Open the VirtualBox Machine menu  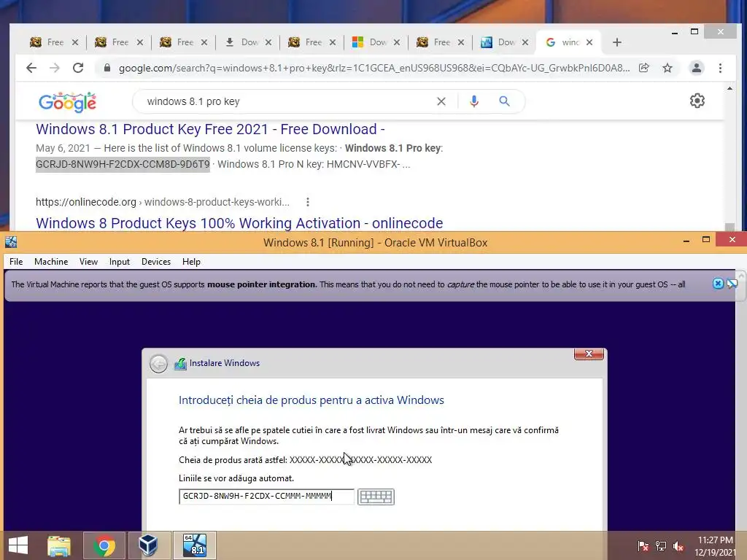click(x=51, y=262)
